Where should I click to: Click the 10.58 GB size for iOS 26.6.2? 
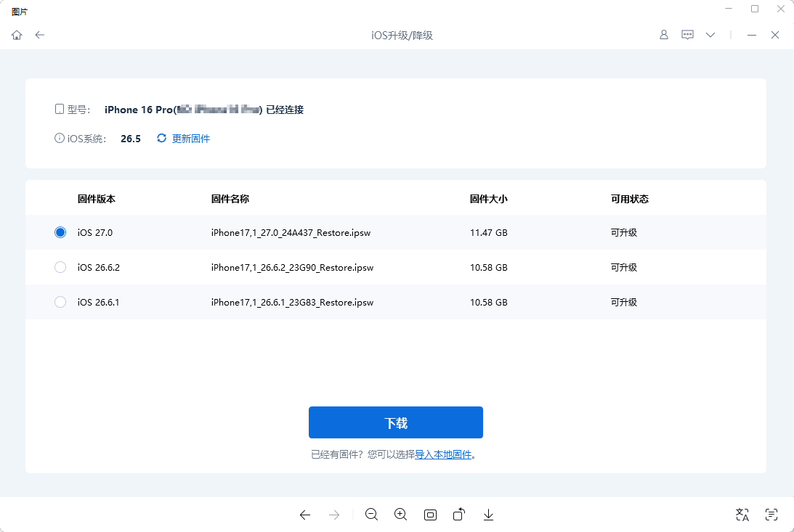pyautogui.click(x=489, y=268)
